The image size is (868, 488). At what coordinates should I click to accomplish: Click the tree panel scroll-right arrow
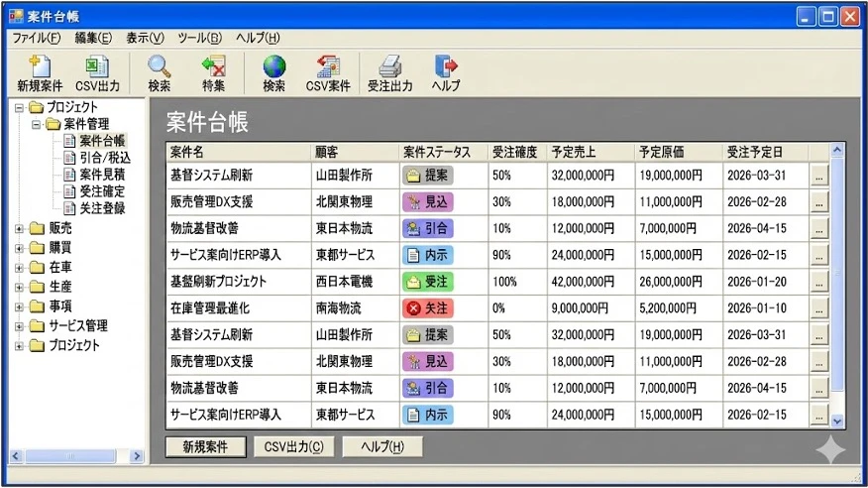point(137,456)
